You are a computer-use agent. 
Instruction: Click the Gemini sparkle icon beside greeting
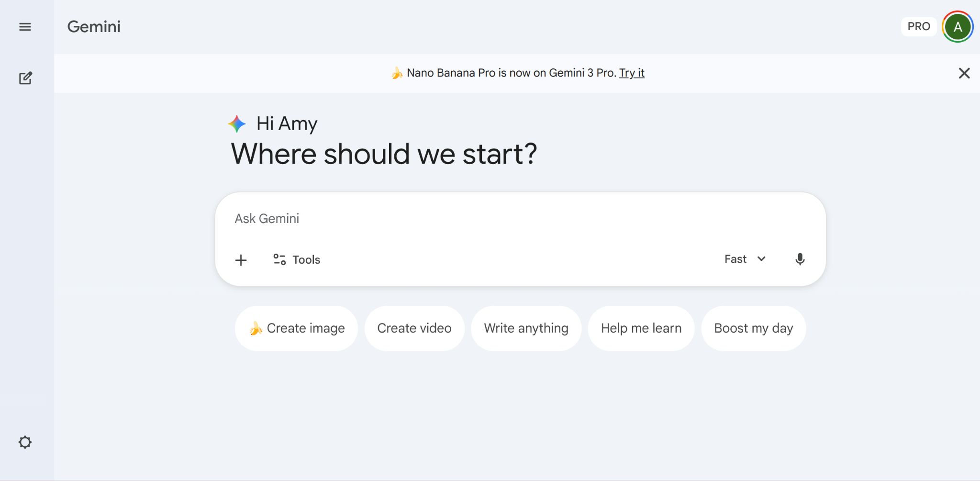[x=237, y=124]
